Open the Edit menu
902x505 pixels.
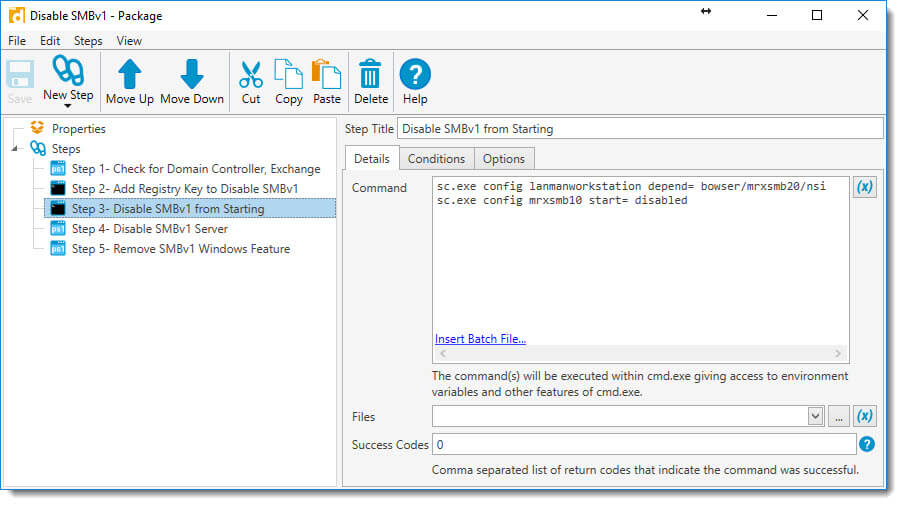[50, 41]
